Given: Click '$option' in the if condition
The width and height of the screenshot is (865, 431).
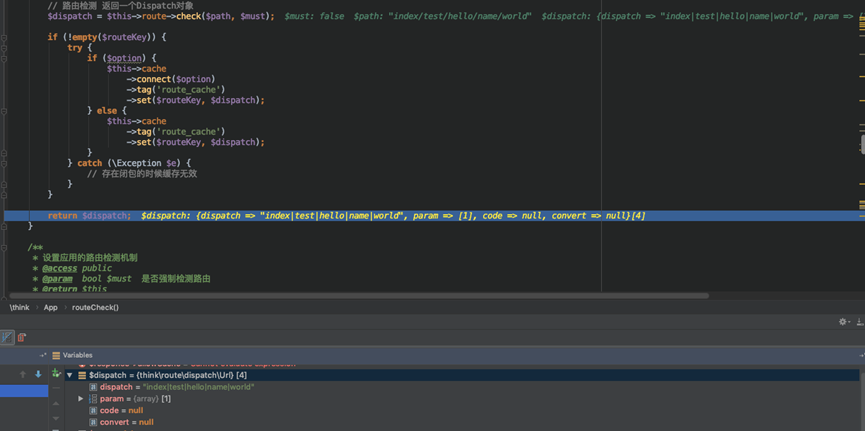Looking at the screenshot, I should point(124,58).
